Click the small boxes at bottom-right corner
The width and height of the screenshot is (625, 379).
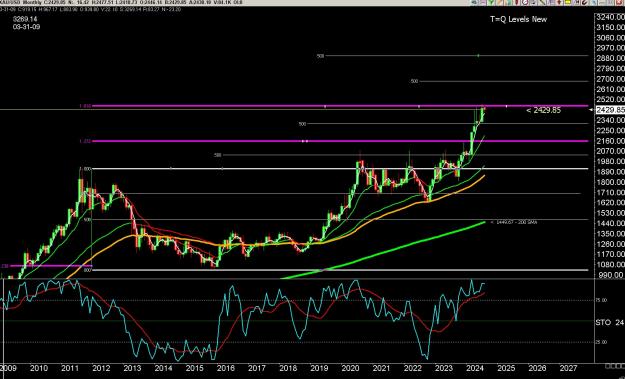click(614, 366)
